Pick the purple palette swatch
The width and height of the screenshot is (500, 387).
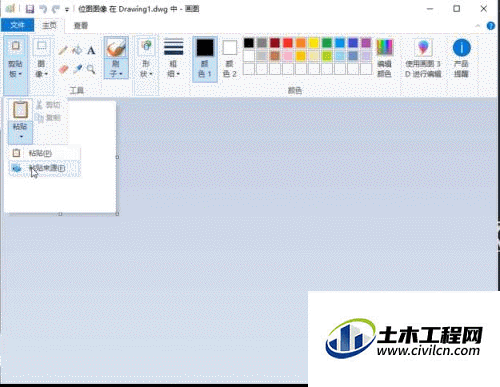[x=366, y=43]
